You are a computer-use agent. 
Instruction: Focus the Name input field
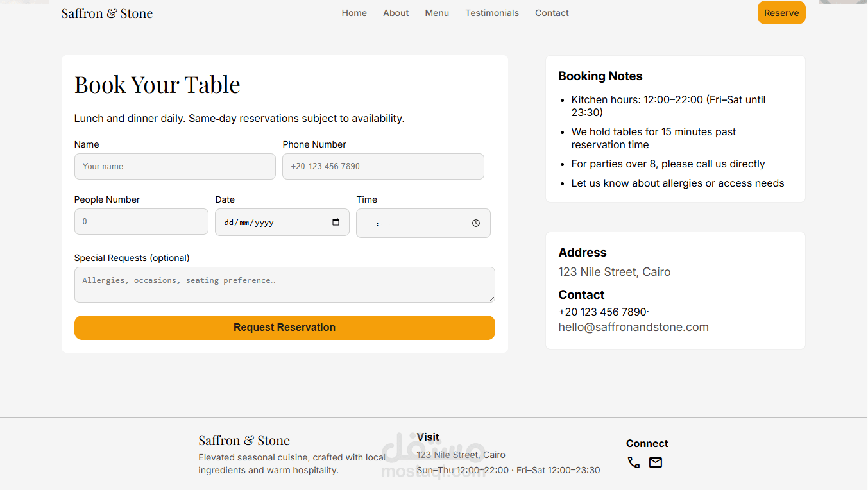point(174,166)
